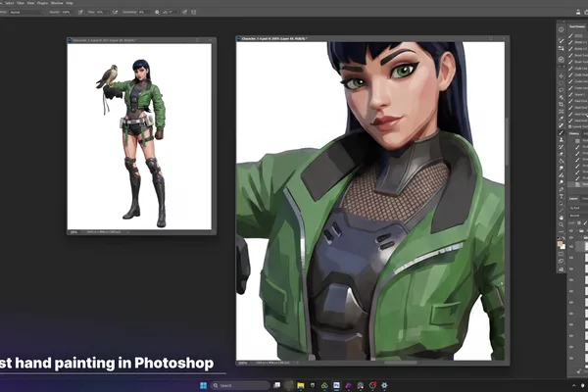This screenshot has width=588, height=392.
Task: Open symmetry paint options butterfly icon
Action: tap(193, 12)
